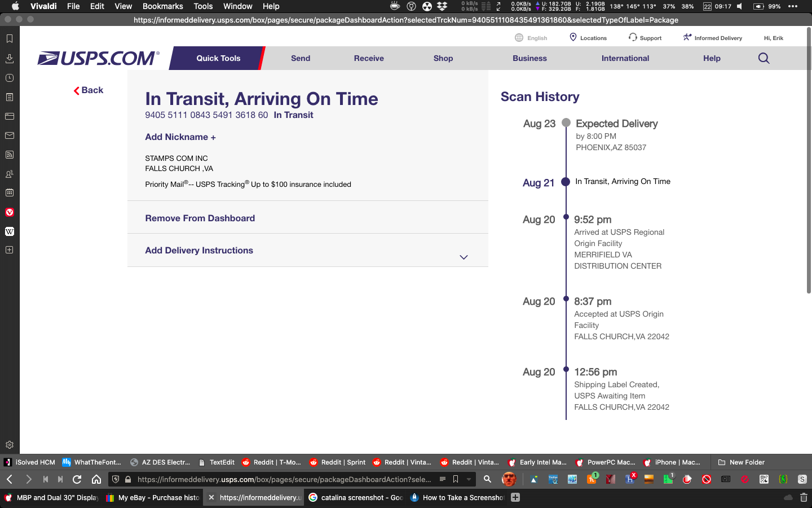Open the USPS Help menu in navigation
812x508 pixels.
point(712,58)
